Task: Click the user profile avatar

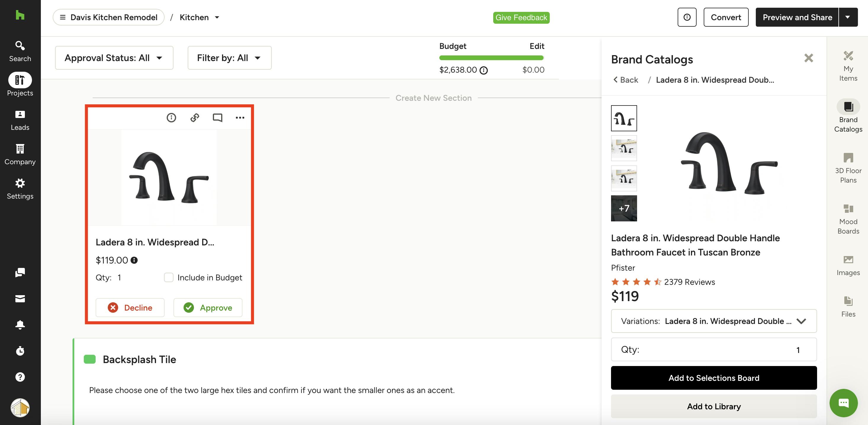Action: 20,408
